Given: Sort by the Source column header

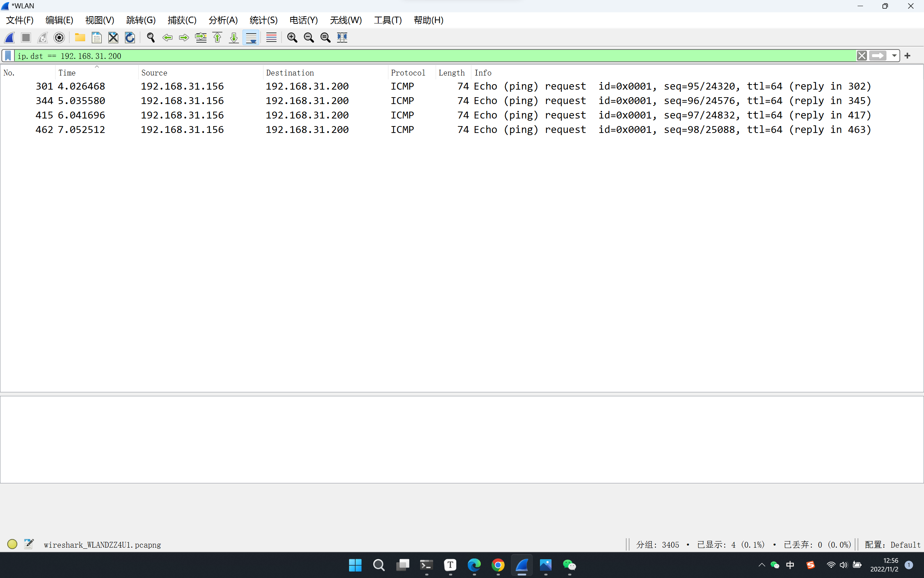Looking at the screenshot, I should click(x=200, y=73).
